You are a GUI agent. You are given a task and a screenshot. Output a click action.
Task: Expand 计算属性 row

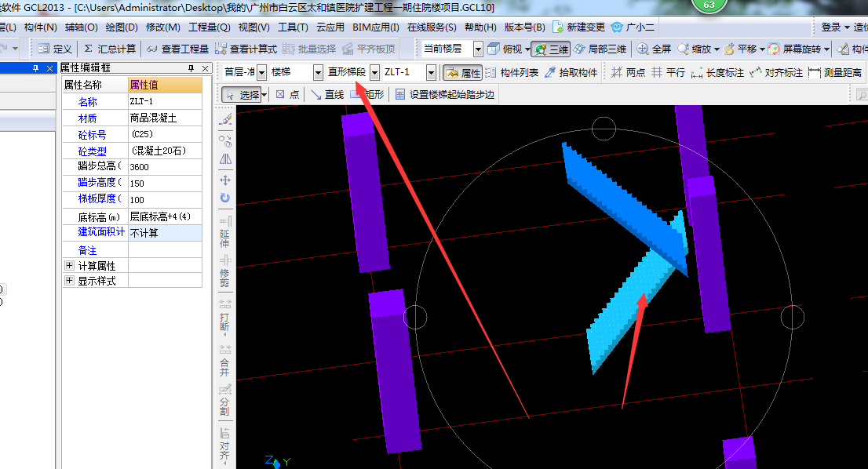coord(69,265)
